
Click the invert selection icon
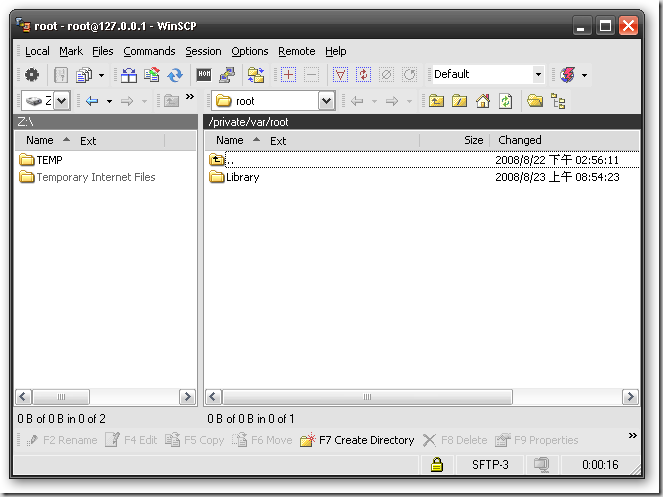click(x=363, y=75)
